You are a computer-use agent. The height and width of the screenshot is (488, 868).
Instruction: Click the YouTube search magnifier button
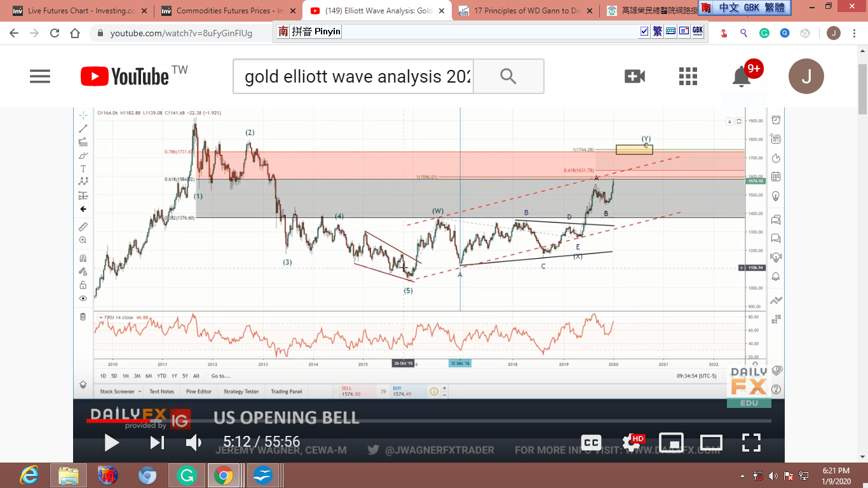click(x=508, y=76)
